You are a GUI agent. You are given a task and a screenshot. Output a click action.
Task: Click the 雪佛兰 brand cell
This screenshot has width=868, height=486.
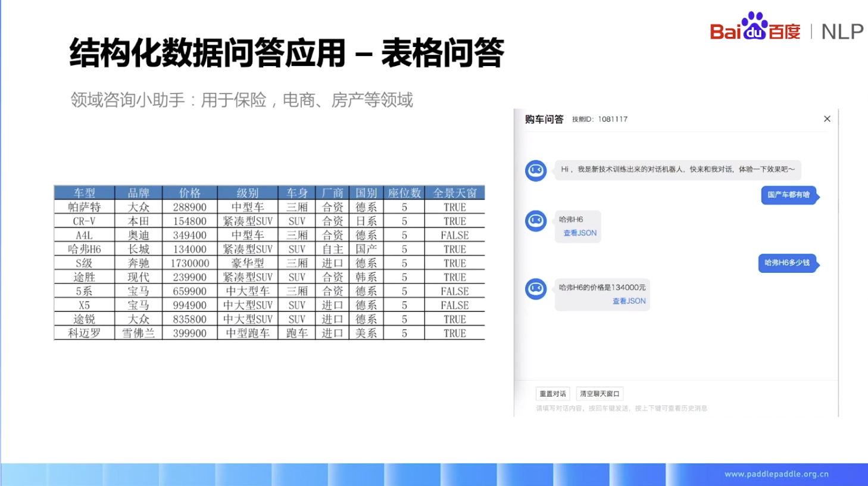click(139, 333)
